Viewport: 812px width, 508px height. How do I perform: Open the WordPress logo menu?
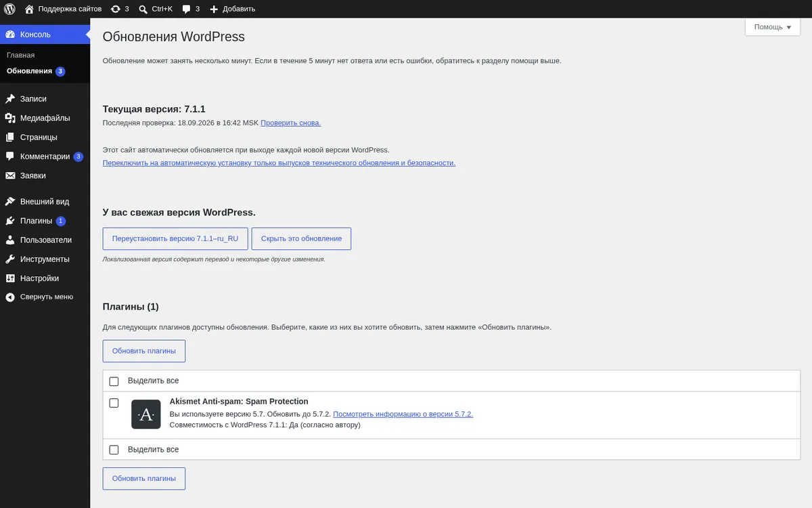(9, 9)
